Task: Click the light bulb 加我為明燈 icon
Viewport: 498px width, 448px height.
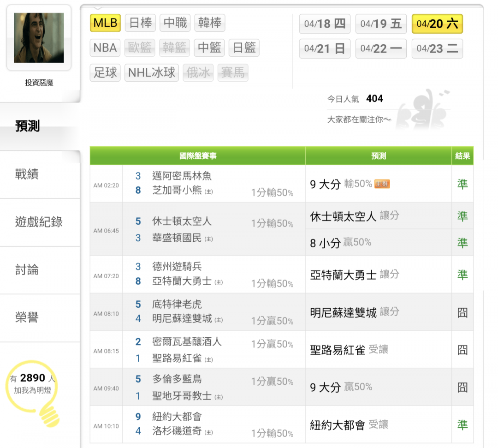Action: [x=33, y=393]
